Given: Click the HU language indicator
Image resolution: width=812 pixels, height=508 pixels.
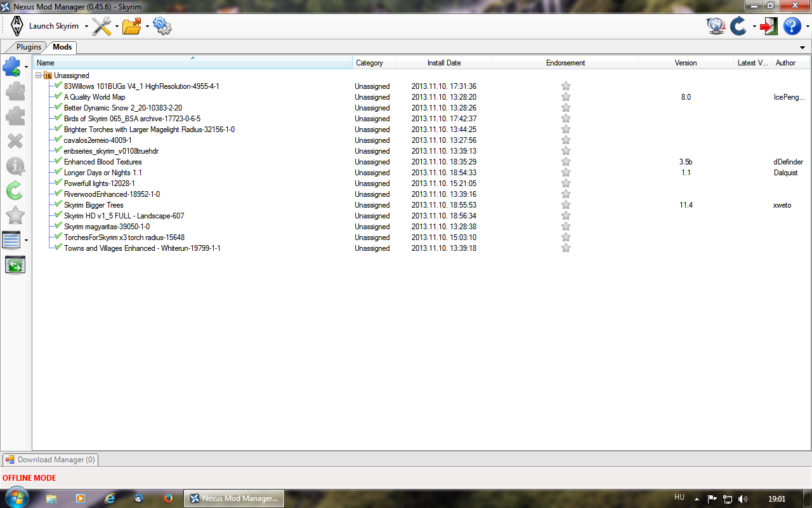Looking at the screenshot, I should coord(679,497).
